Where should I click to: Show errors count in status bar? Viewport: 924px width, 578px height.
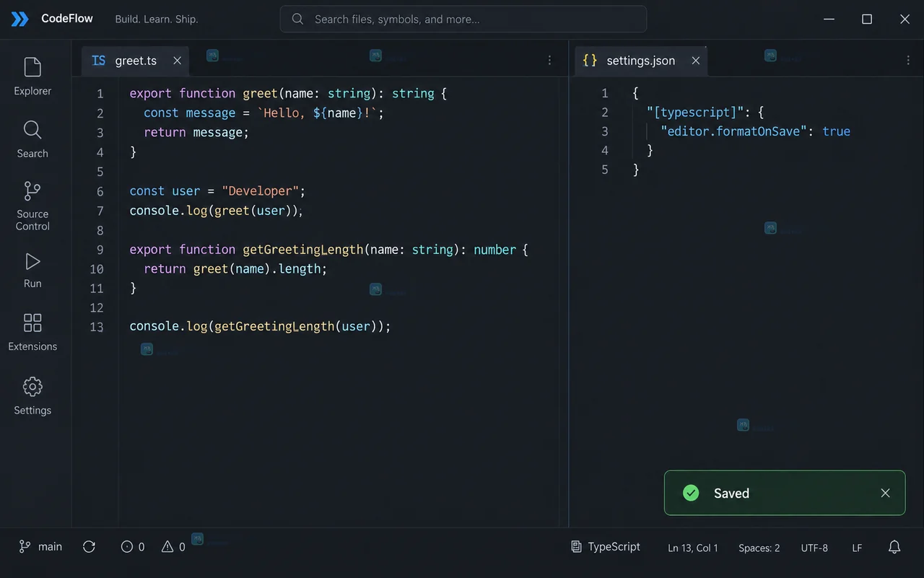pyautogui.click(x=132, y=547)
